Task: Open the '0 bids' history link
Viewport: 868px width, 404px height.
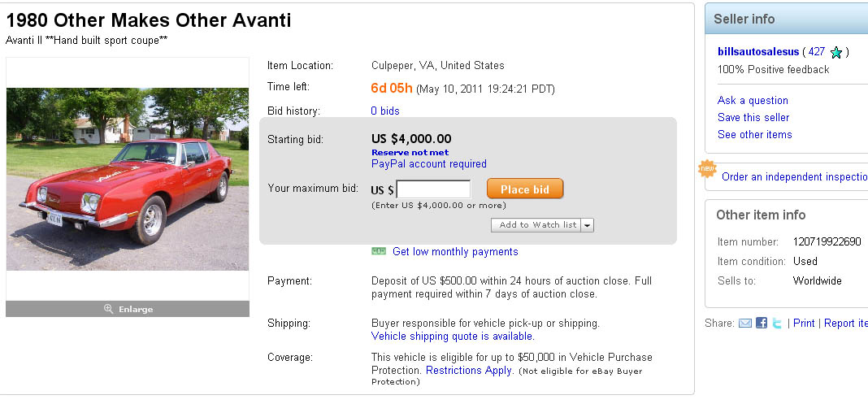Action: (x=385, y=111)
